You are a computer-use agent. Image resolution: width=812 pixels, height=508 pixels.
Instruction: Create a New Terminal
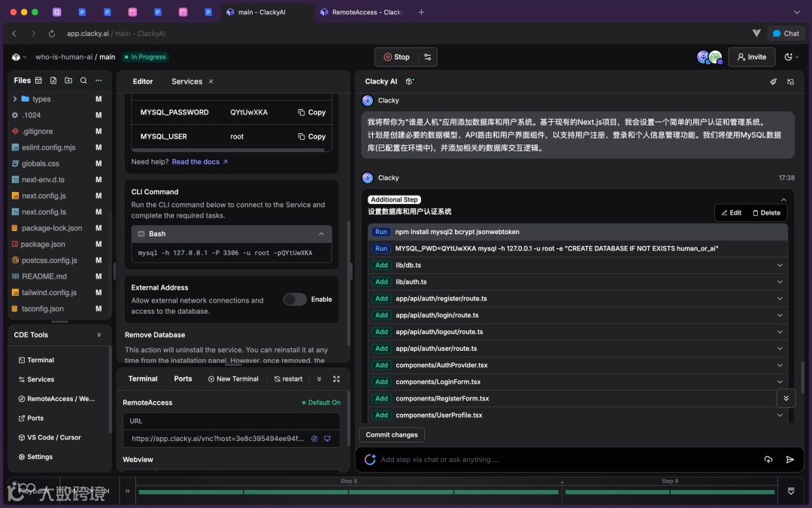coord(233,379)
